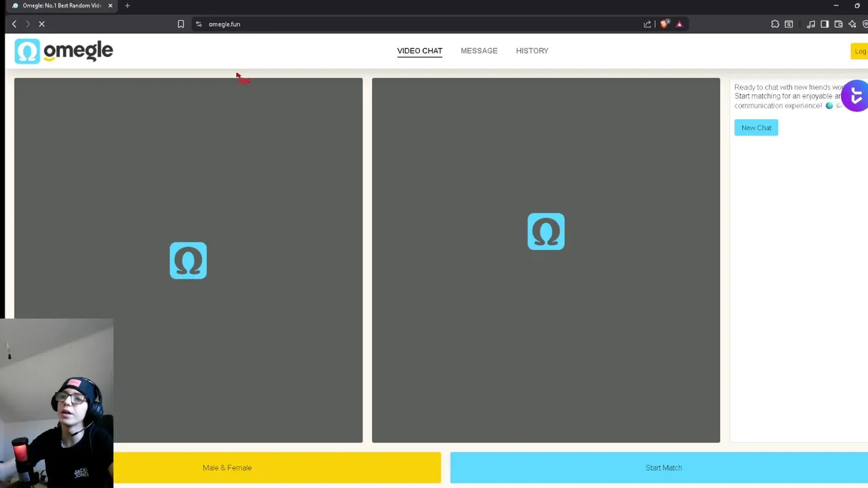Image resolution: width=868 pixels, height=488 pixels.
Task: Open the Brave Rewards triangle icon
Action: click(679, 24)
